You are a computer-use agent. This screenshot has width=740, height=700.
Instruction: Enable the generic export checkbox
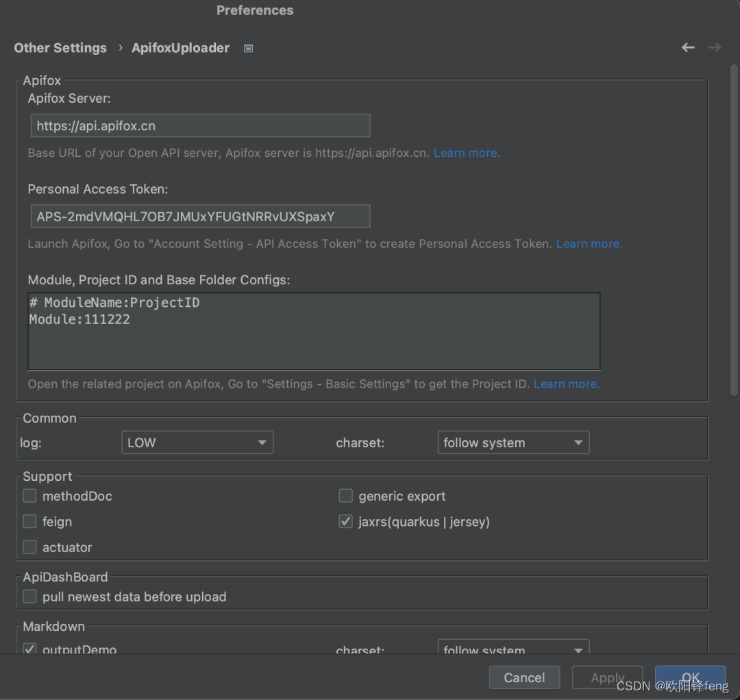(x=346, y=496)
